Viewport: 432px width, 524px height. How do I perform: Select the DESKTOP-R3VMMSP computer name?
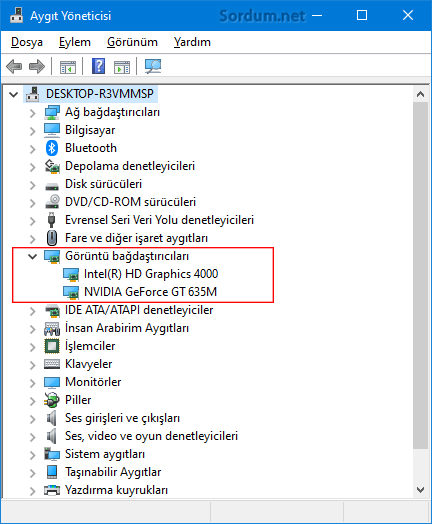[100, 94]
